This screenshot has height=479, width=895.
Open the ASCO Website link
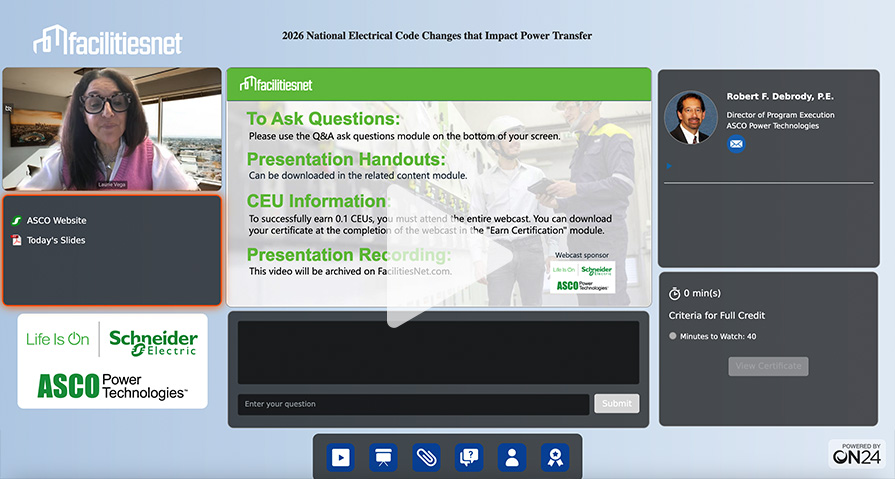[56, 220]
